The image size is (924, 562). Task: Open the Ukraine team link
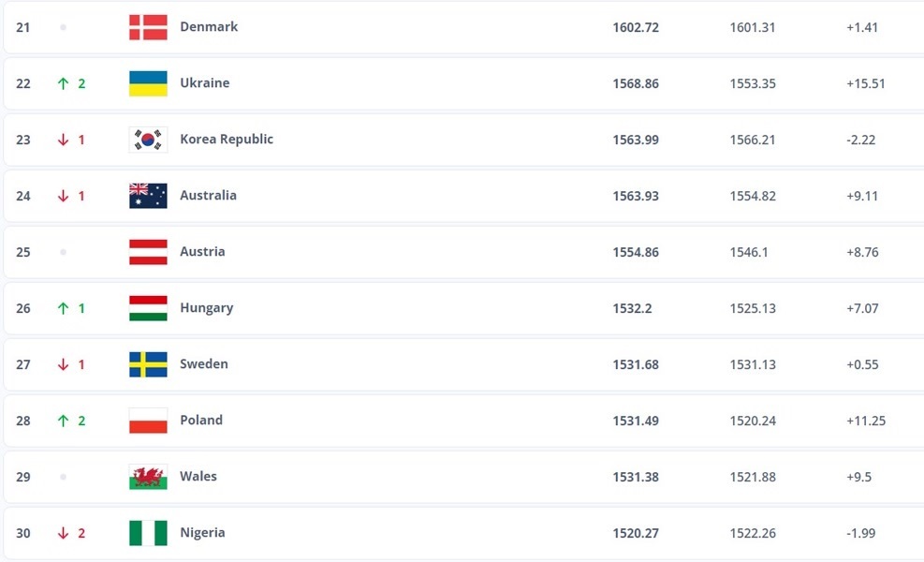(x=204, y=83)
